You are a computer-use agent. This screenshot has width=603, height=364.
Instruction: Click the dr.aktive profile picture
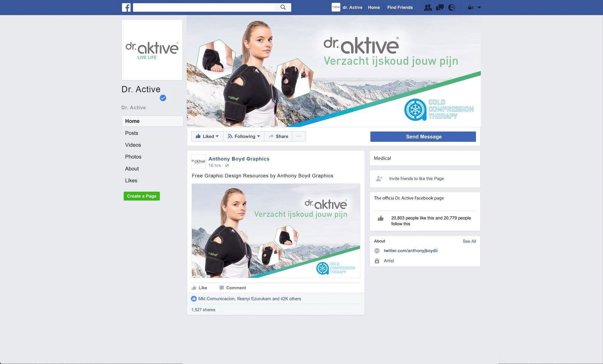152,50
